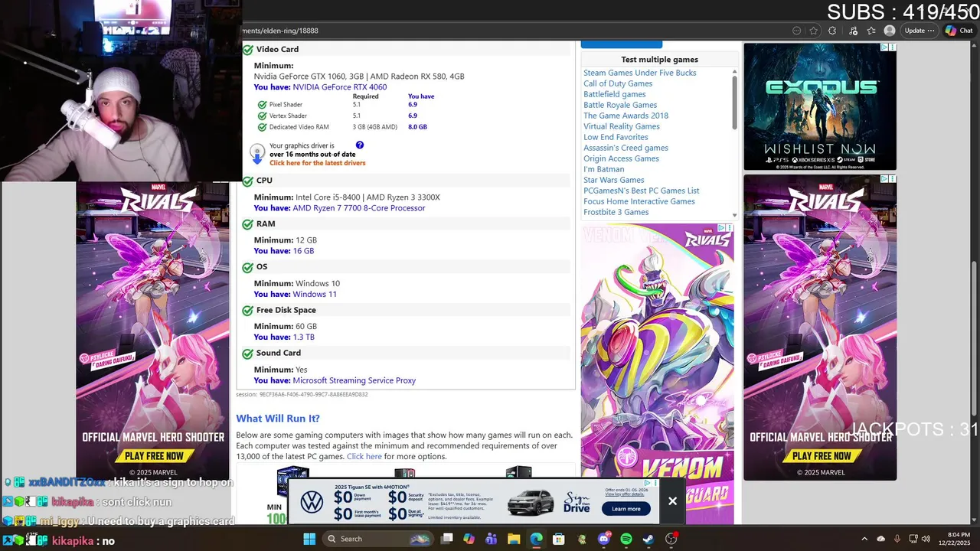This screenshot has height=551, width=980.
Task: Click the Windows 11 OS value
Action: click(x=315, y=295)
